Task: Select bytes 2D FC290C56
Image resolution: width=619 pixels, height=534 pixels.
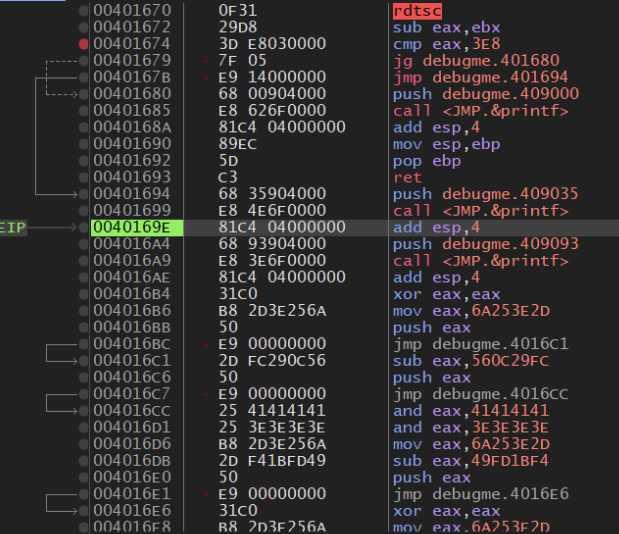Action: click(272, 361)
